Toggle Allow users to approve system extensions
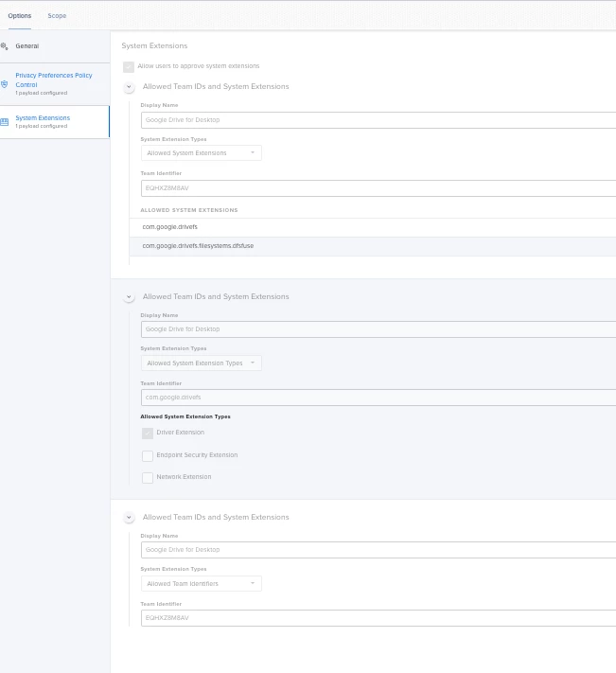 129,66
